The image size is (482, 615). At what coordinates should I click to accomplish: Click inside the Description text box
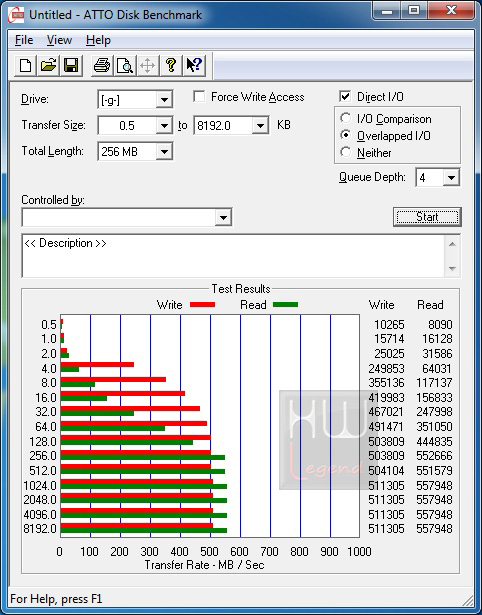coord(233,256)
